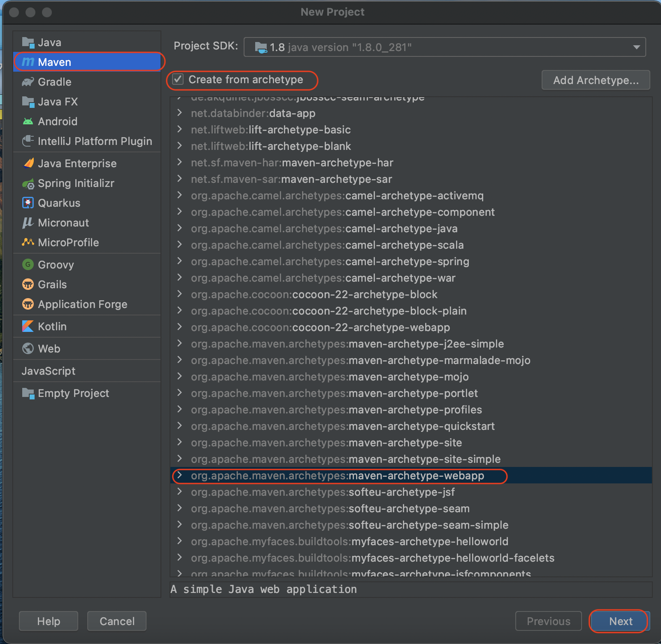Select cocoon-22-archetype-block-plain archetype
Viewport: 661px width, 644px height.
411,311
